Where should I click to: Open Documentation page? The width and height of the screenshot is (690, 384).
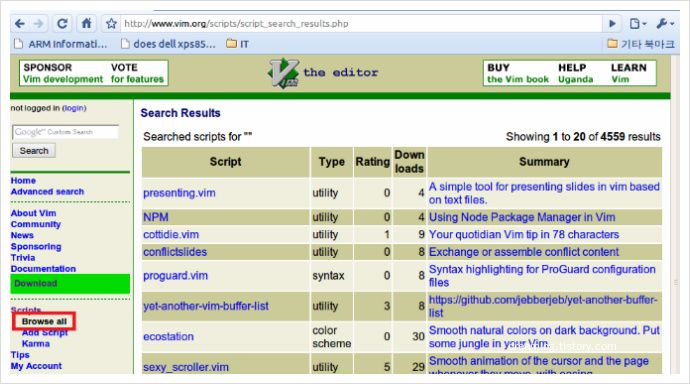[x=43, y=269]
